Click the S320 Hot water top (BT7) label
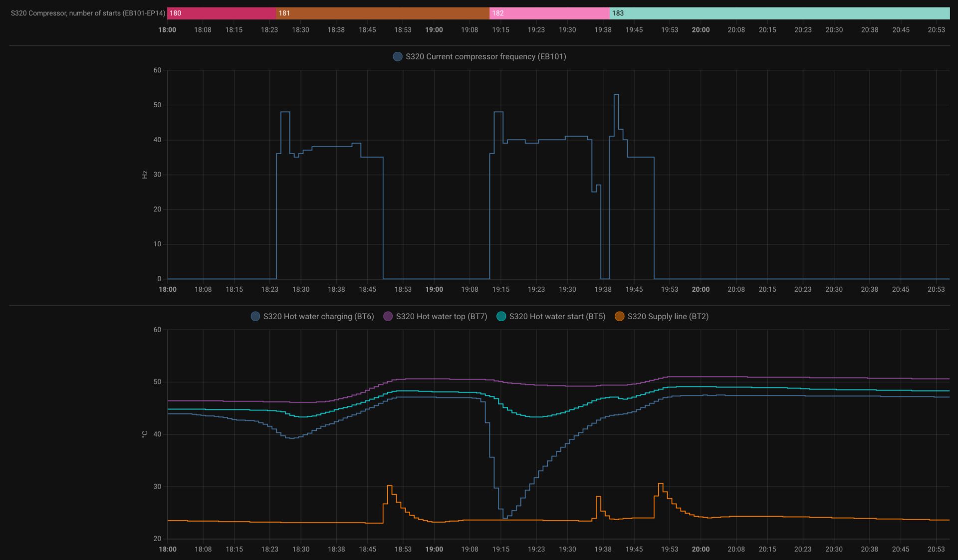 tap(441, 317)
